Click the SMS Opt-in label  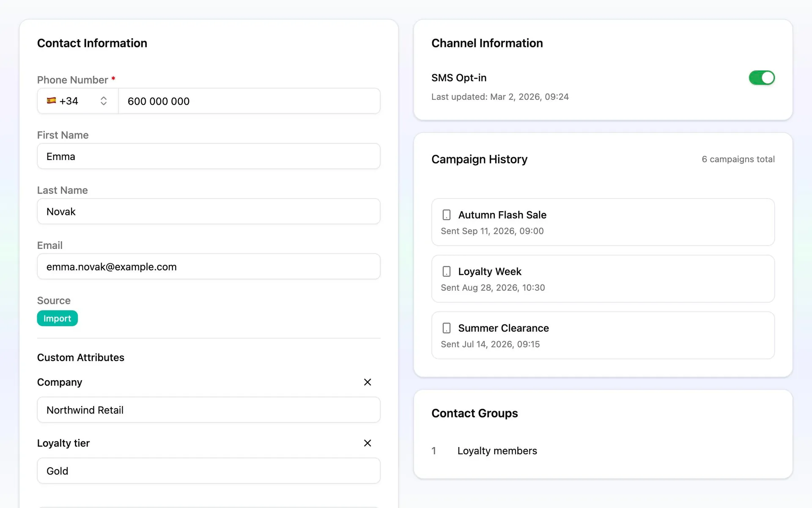coord(459,78)
